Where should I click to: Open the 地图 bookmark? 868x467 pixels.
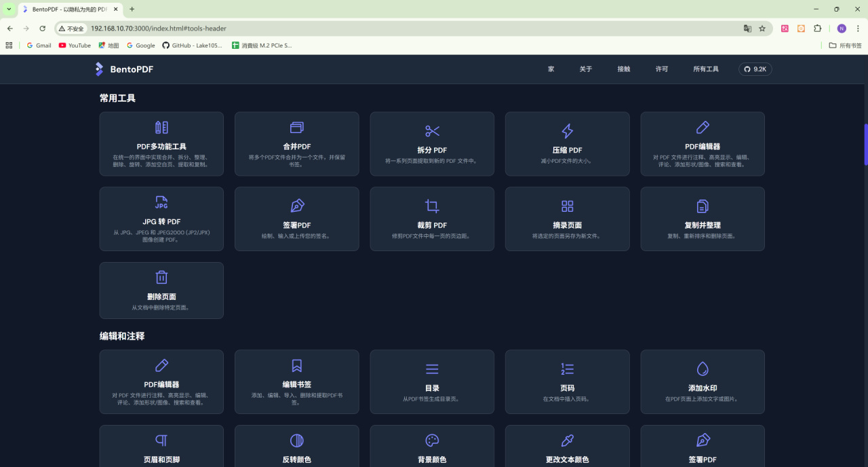click(x=108, y=45)
